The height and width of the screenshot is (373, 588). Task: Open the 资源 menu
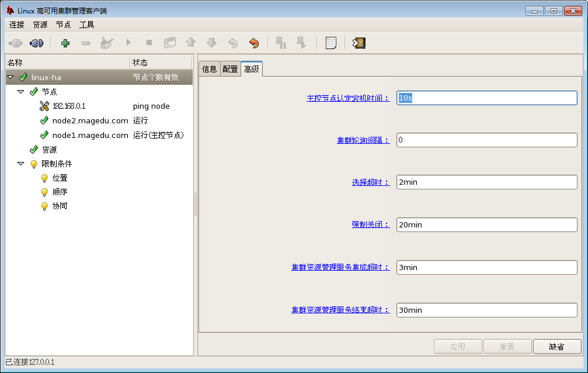(40, 25)
